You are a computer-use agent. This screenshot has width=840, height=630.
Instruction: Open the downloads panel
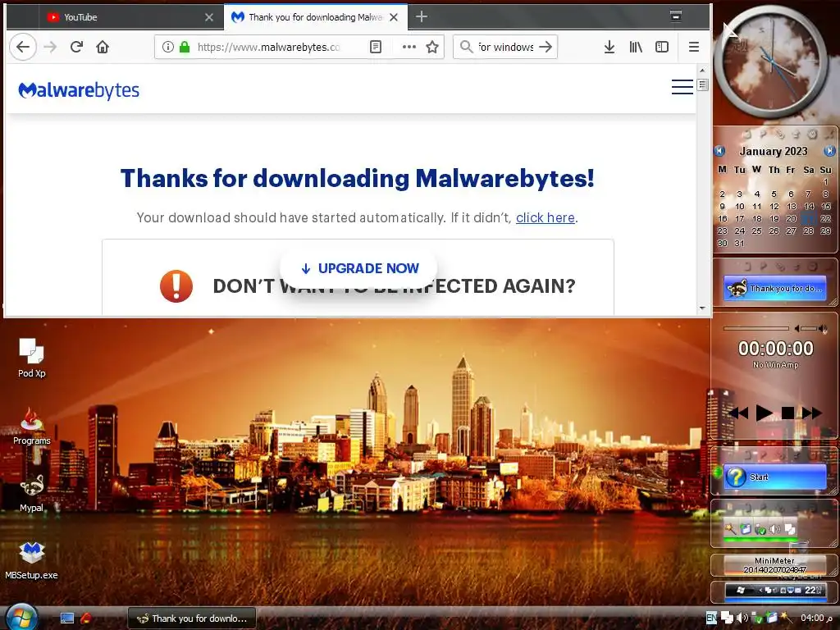pos(609,47)
